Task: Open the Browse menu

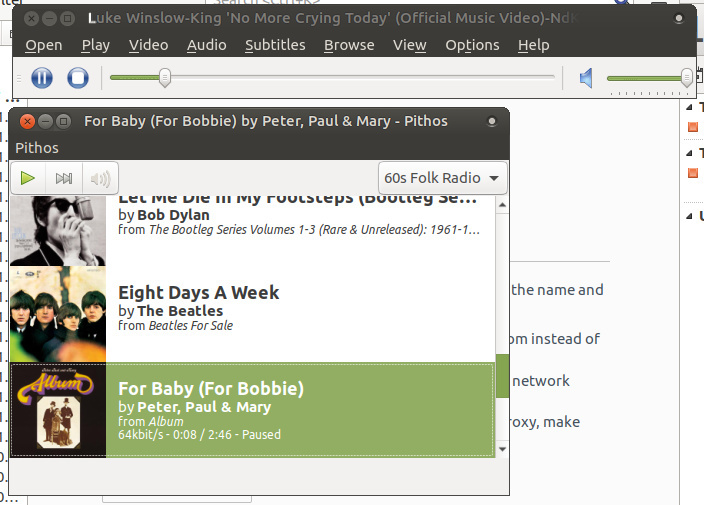Action: (349, 45)
